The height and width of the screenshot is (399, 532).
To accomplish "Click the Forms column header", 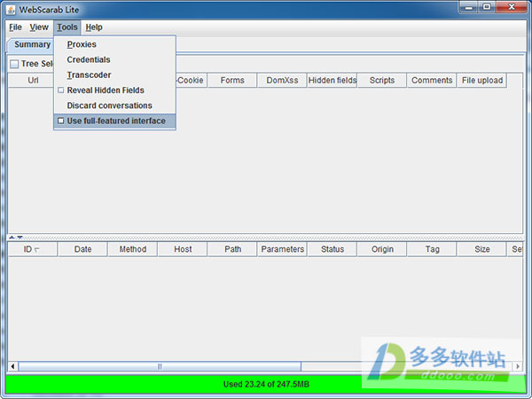I will [232, 81].
